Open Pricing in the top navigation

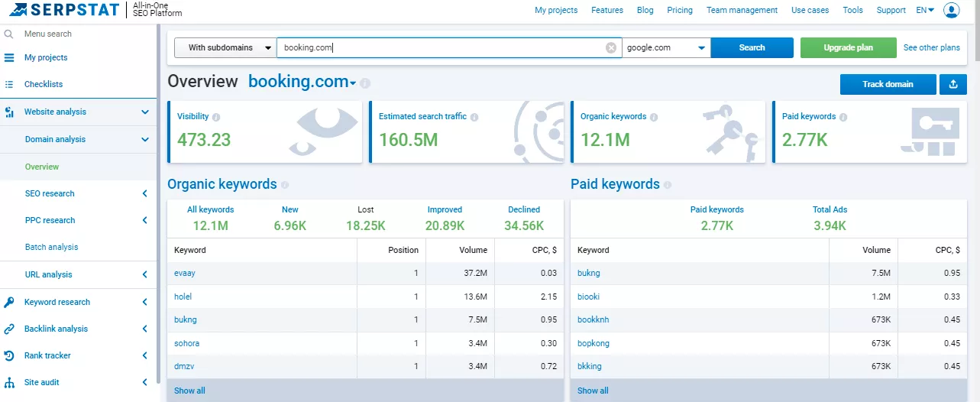680,10
